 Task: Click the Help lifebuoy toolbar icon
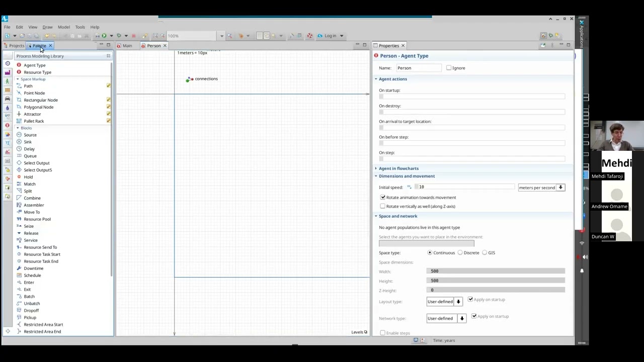pos(310,36)
